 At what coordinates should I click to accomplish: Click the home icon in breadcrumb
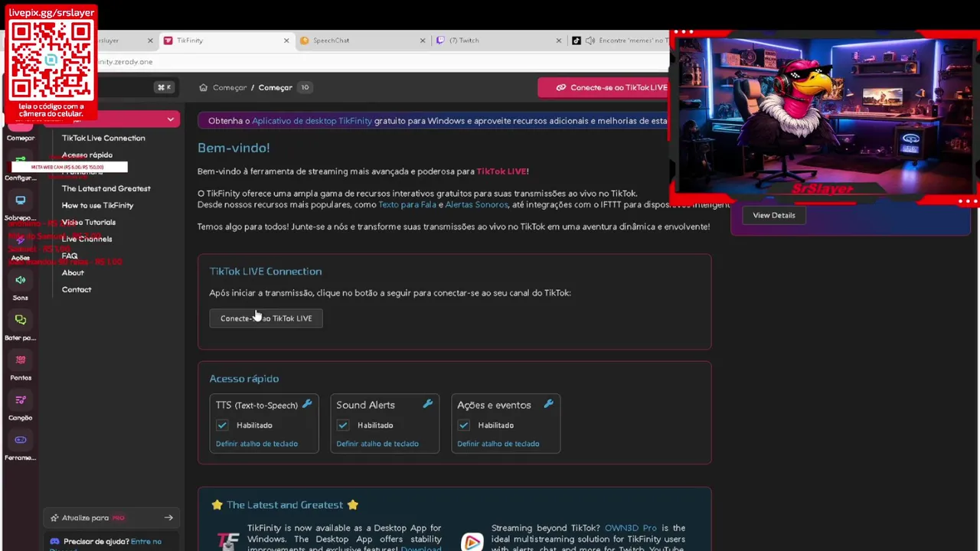(x=203, y=87)
